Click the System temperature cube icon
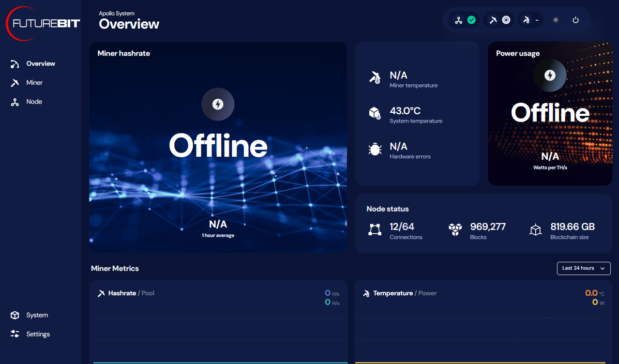Viewport: 619px width, 364px height. tap(375, 113)
